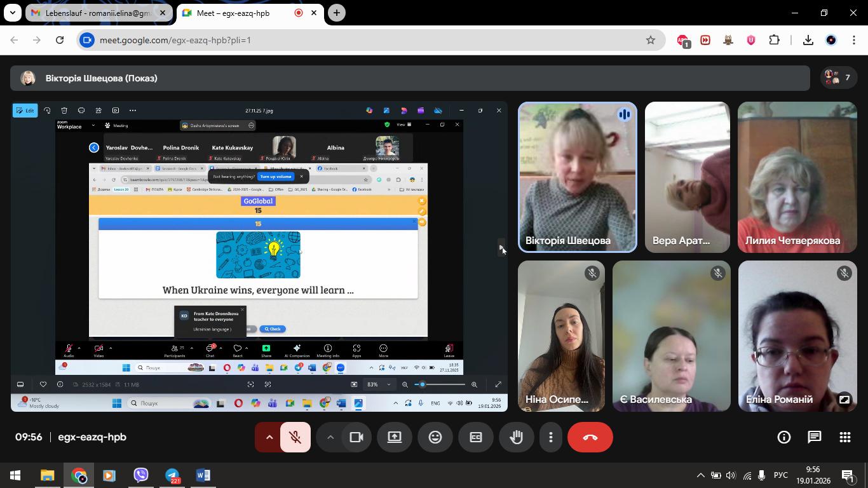Screen dimensions: 868x488
Task: Show all 7 participants button
Action: tap(839, 78)
